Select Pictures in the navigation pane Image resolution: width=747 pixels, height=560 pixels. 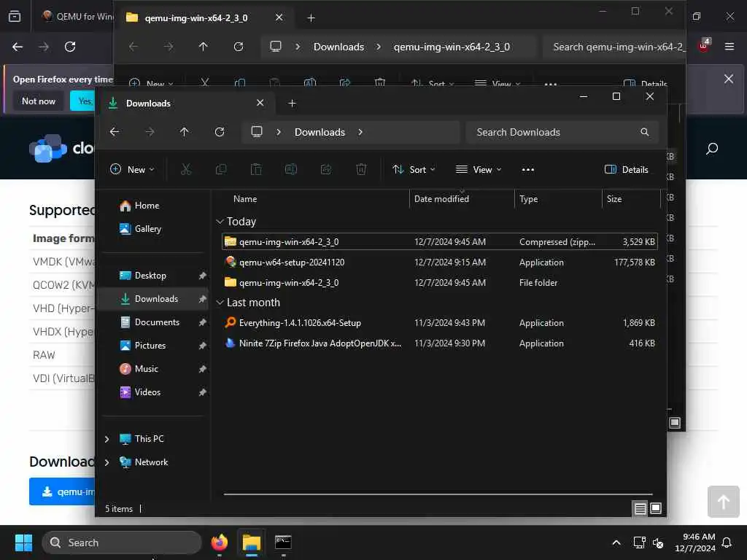(152, 346)
